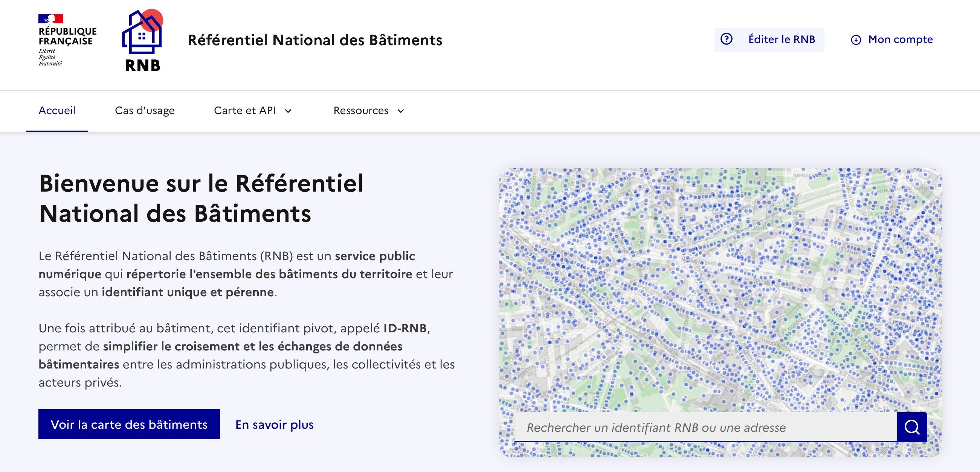Click the Référentiel National des Bâtiments site title
980x472 pixels.
[315, 40]
